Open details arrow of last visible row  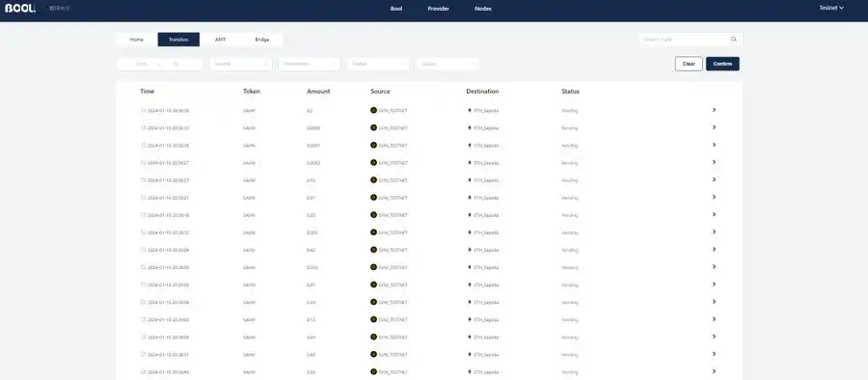tap(714, 371)
